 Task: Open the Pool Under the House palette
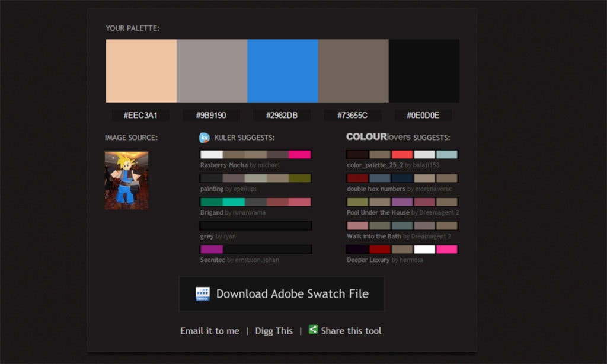point(402,202)
